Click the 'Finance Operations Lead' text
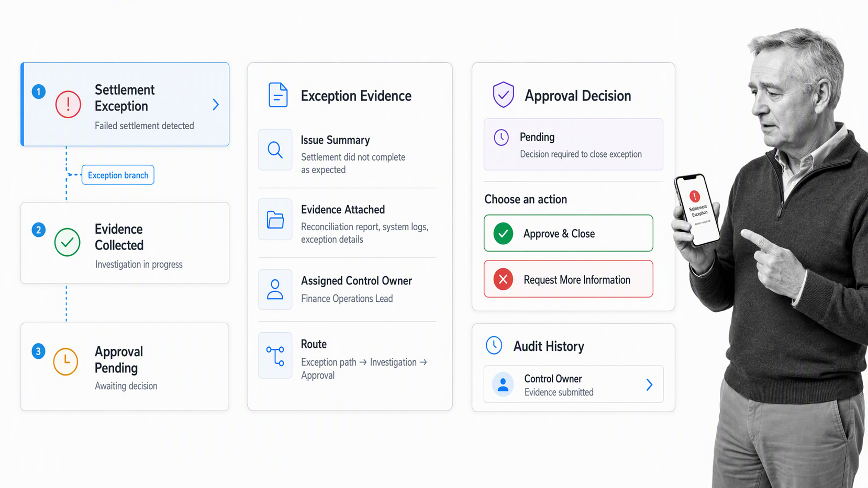 point(347,299)
